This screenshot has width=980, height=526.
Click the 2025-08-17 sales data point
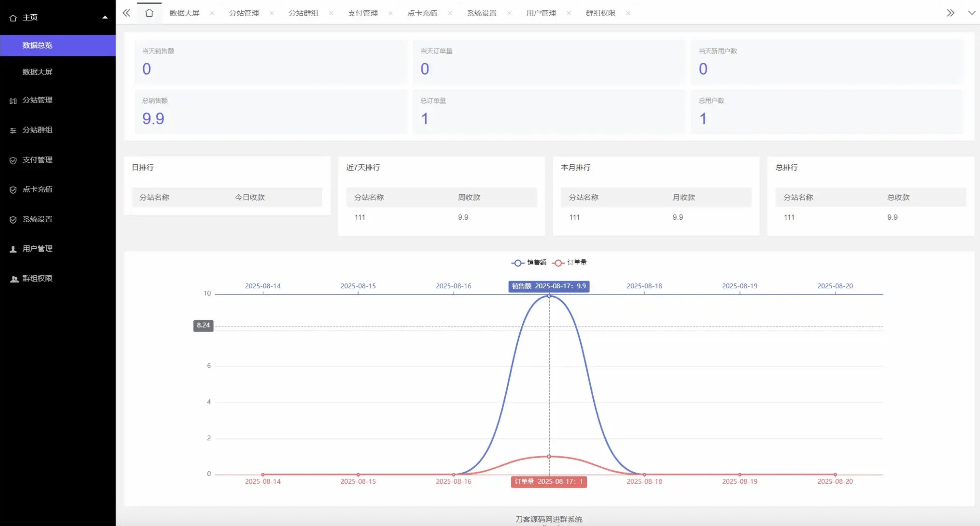(549, 296)
